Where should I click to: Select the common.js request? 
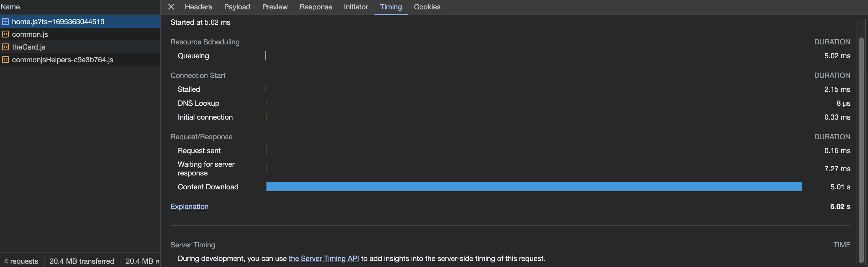pos(30,34)
